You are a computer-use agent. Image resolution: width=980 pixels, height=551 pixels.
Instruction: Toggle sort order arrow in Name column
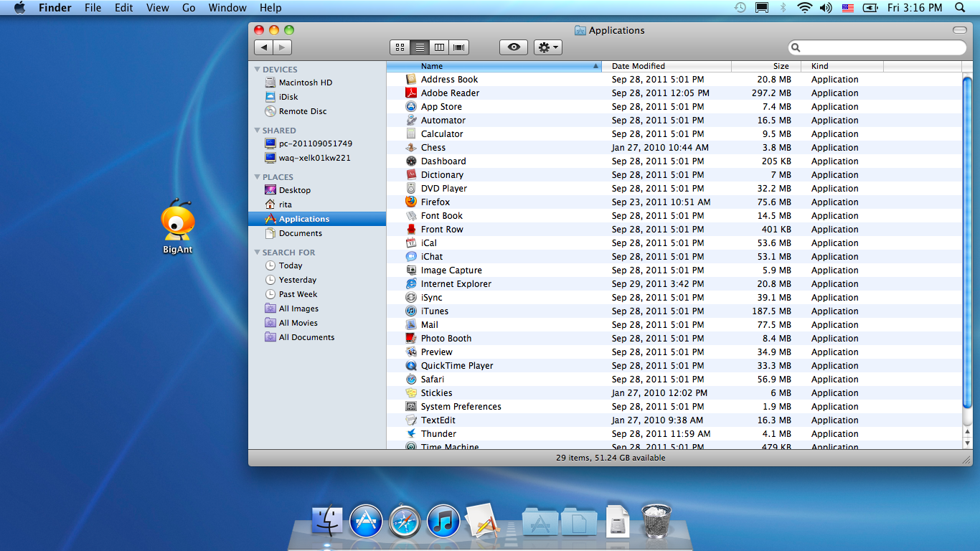tap(595, 66)
